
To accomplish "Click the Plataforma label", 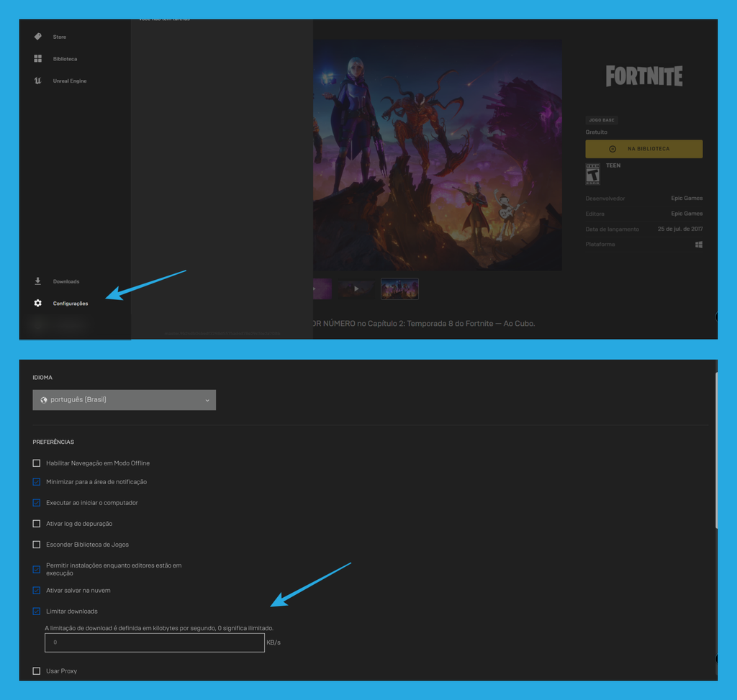I will pos(600,245).
